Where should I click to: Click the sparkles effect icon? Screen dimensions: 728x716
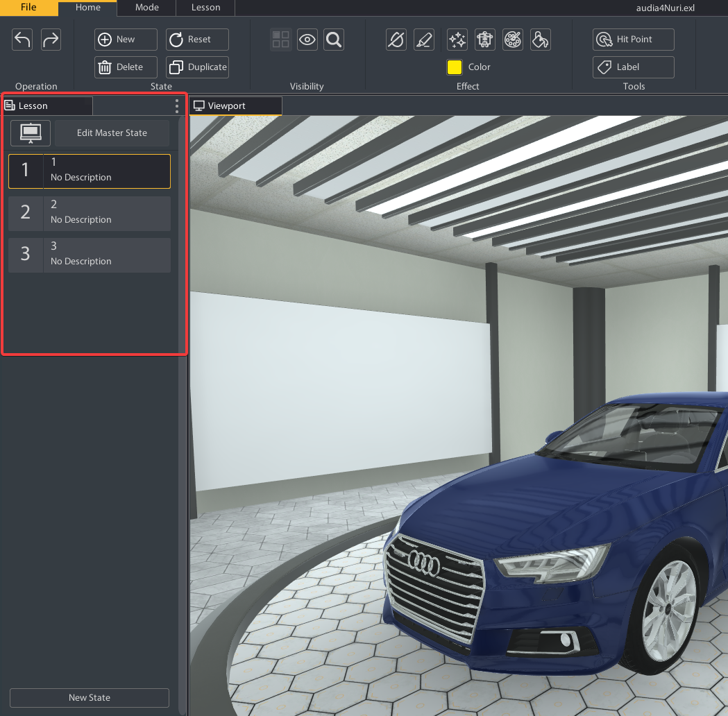[457, 40]
